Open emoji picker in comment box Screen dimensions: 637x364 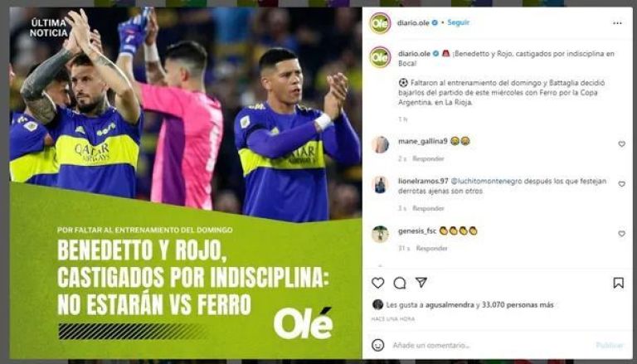pos(378,345)
